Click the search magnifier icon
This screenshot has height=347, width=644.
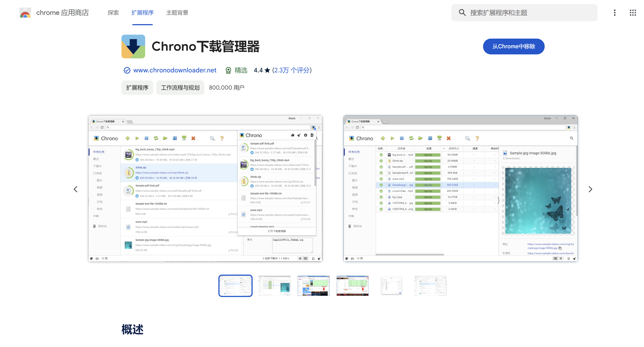[462, 13]
